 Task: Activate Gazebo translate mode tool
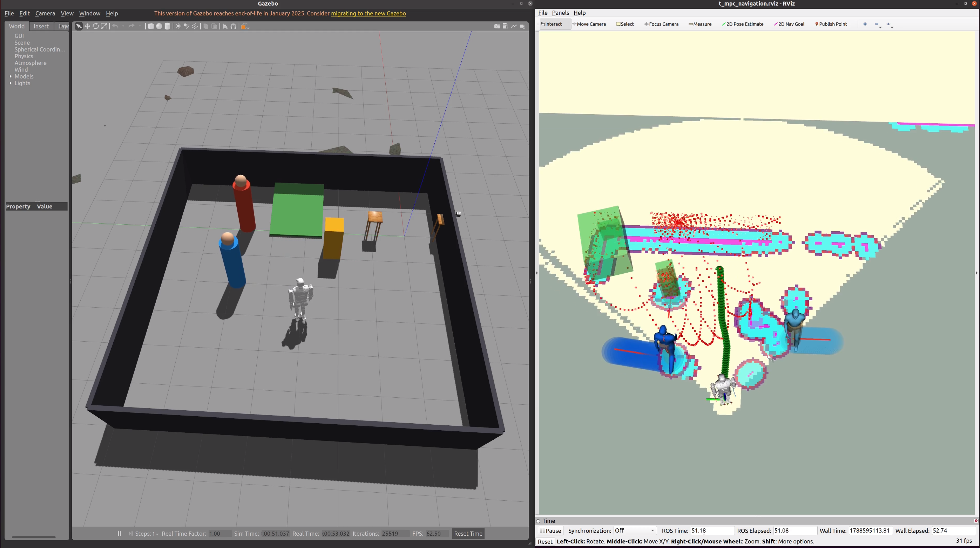88,26
